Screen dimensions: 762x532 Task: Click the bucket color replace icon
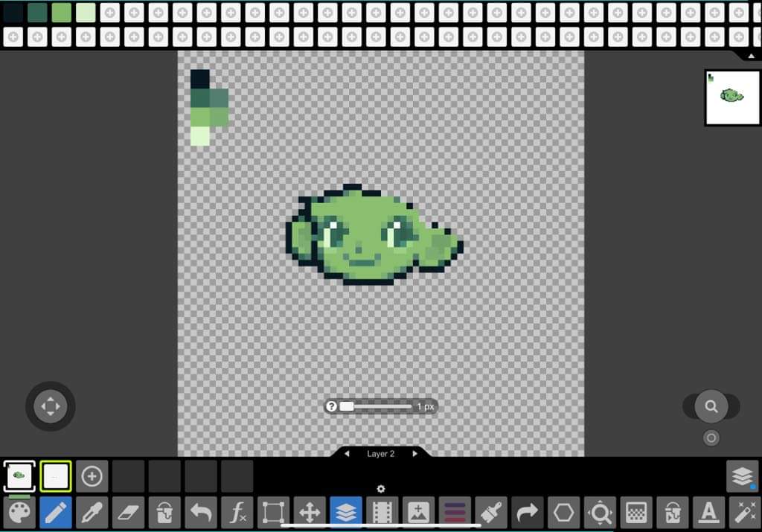(673, 512)
